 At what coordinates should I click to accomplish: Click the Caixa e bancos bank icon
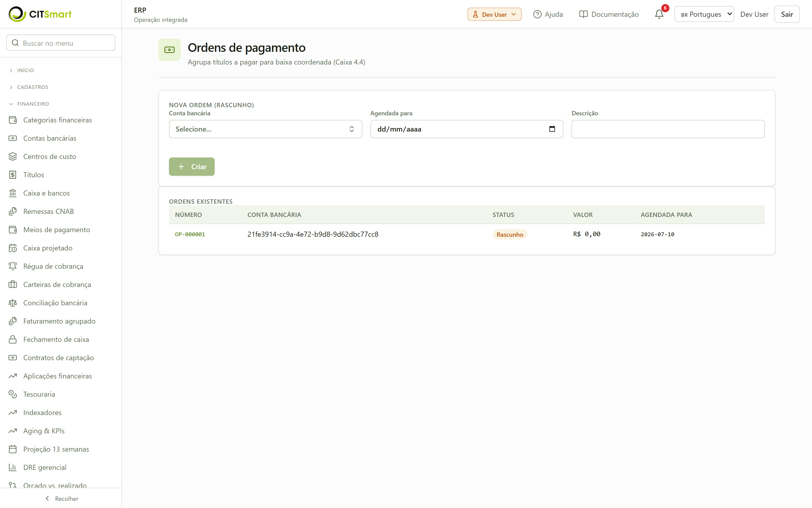13,193
